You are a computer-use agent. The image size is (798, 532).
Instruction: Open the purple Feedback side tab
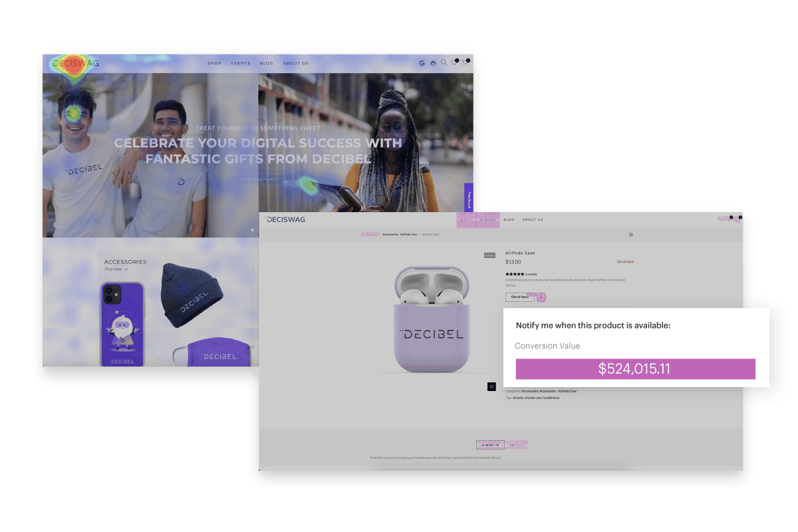pos(469,198)
